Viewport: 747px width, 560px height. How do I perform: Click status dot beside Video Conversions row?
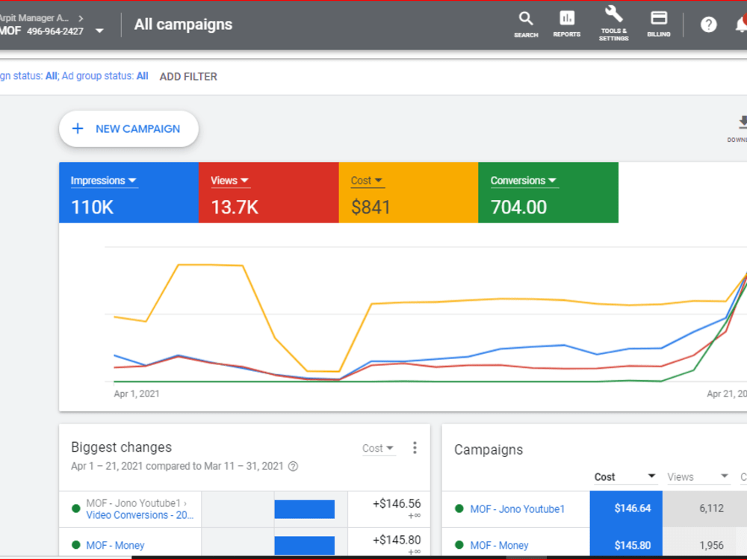(x=75, y=508)
